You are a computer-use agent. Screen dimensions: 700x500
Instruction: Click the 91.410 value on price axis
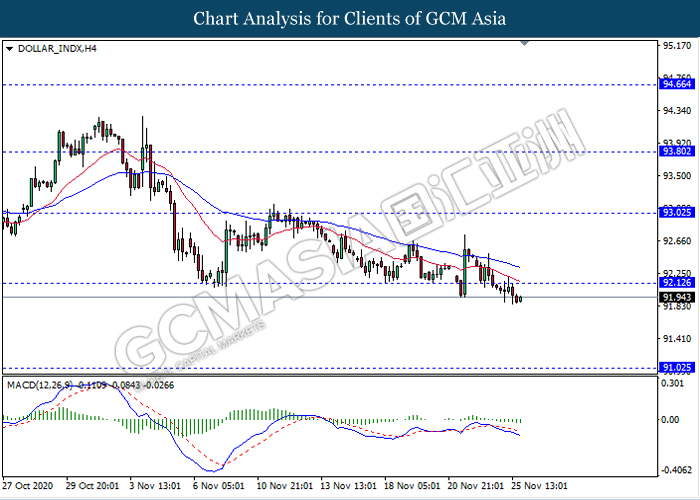pos(678,339)
